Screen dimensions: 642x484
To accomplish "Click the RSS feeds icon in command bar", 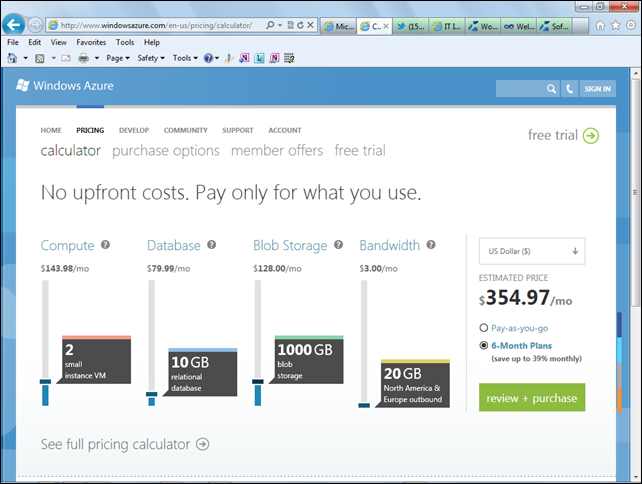I will tap(40, 59).
